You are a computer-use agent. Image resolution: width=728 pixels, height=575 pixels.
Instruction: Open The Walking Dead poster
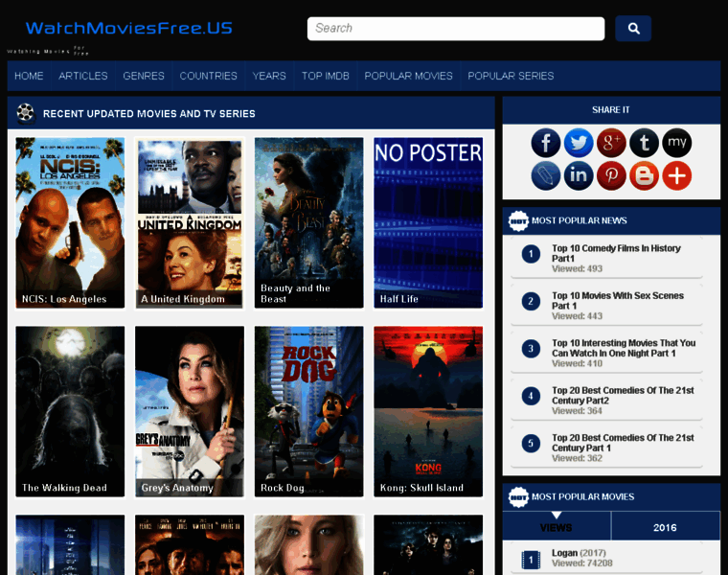70,411
